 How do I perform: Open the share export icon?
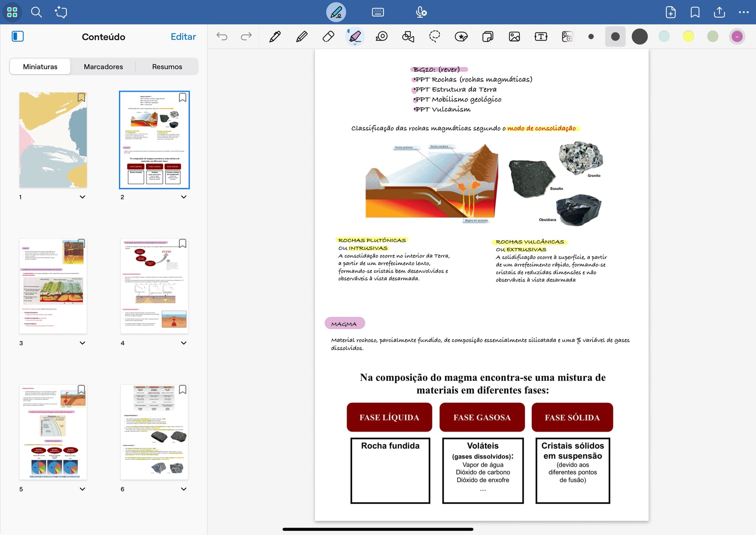(719, 12)
